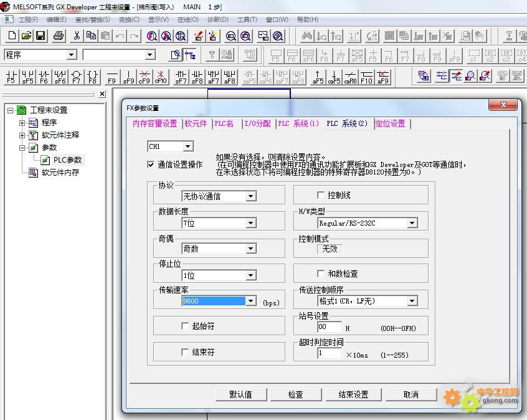Open the 传送控制顺序 dropdown

[x=412, y=300]
